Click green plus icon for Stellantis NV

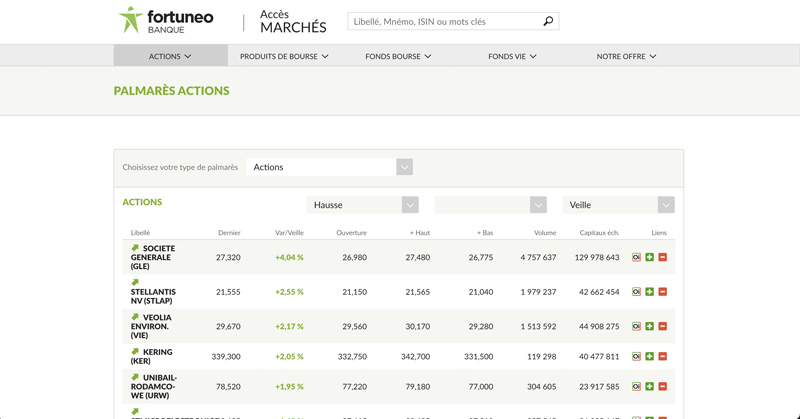[649, 292]
